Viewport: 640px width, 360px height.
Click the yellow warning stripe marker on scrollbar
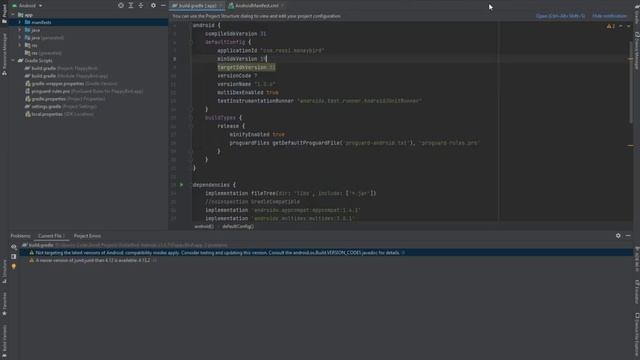[631, 145]
